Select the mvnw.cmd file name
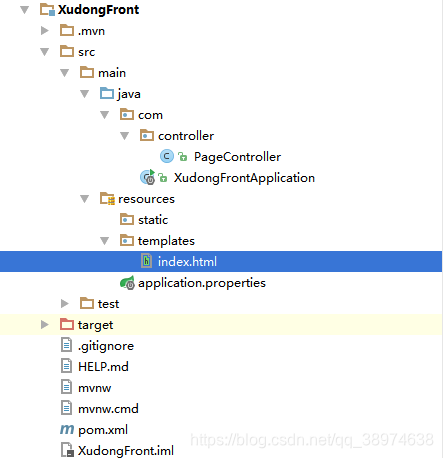This screenshot has height=458, width=443. 108,409
